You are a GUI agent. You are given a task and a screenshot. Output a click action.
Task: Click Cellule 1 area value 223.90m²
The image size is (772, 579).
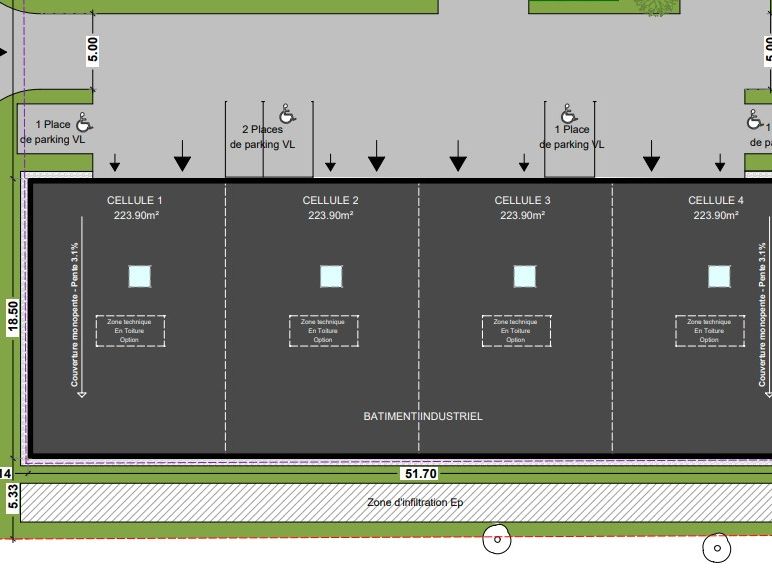(x=136, y=215)
